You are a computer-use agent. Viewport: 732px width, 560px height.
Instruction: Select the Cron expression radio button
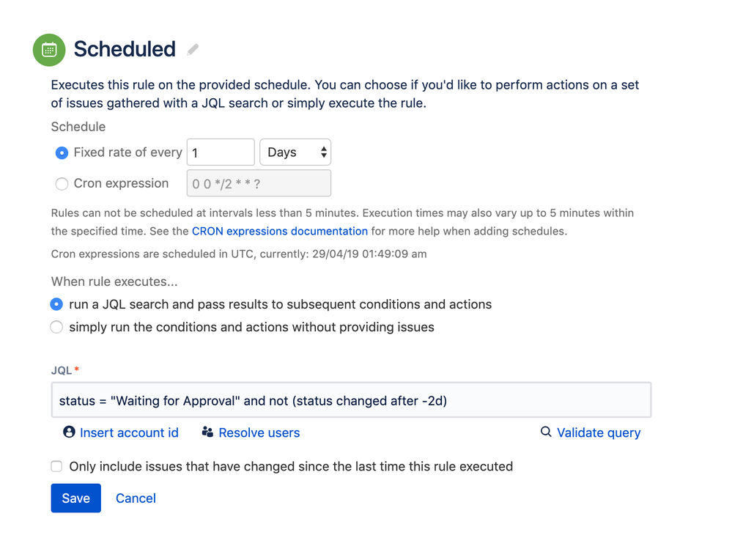pos(62,184)
